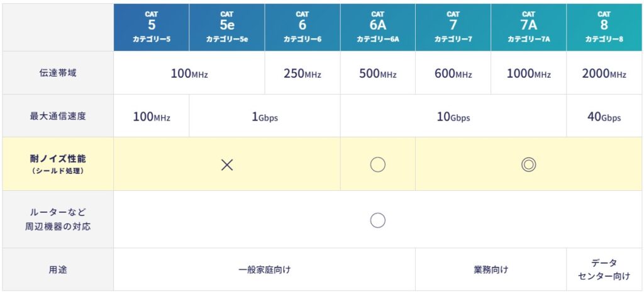Select the CAT 6 column header
The height and width of the screenshot is (292, 644).
303,27
